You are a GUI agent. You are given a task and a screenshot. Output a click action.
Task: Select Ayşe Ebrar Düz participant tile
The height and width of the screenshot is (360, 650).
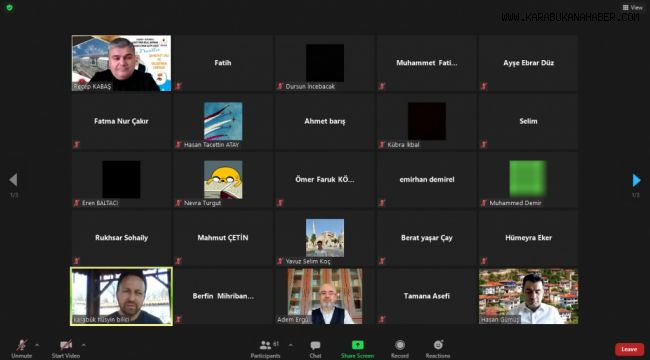click(x=529, y=63)
